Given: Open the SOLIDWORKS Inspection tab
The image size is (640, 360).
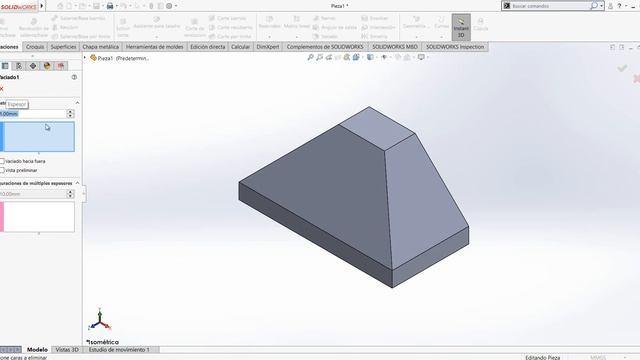Looking at the screenshot, I should coord(455,47).
